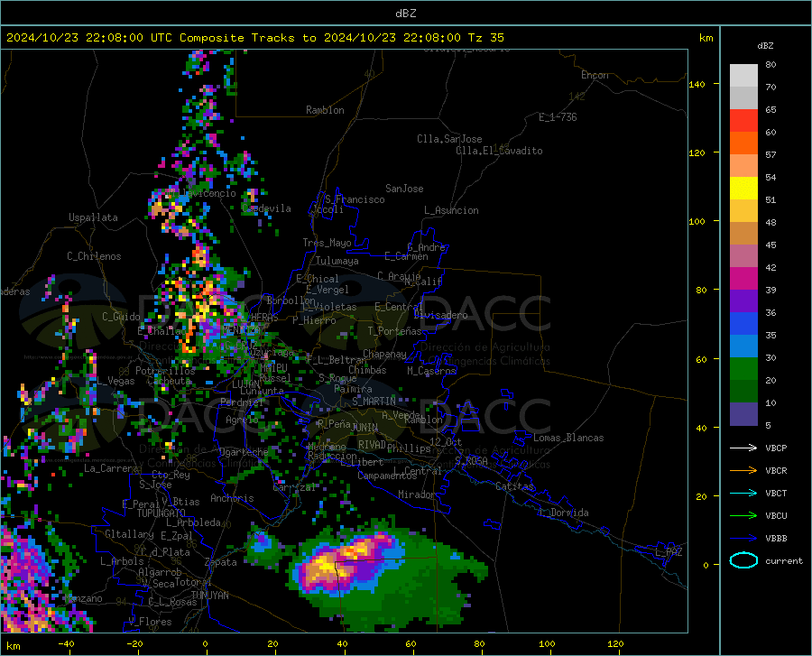Click the cyan 'current' ellipse icon
The image size is (812, 656).
pos(743,560)
